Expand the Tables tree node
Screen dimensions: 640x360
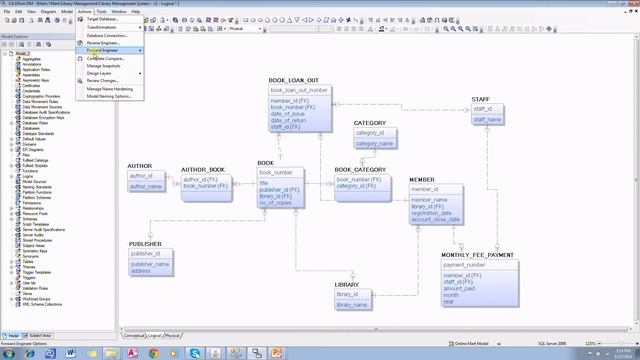pyautogui.click(x=12, y=262)
